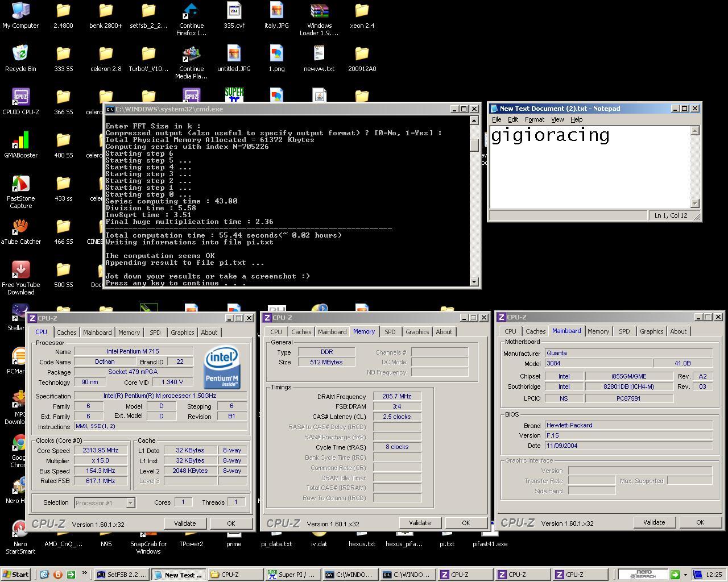Switch to Super PI taskbar button

click(293, 575)
